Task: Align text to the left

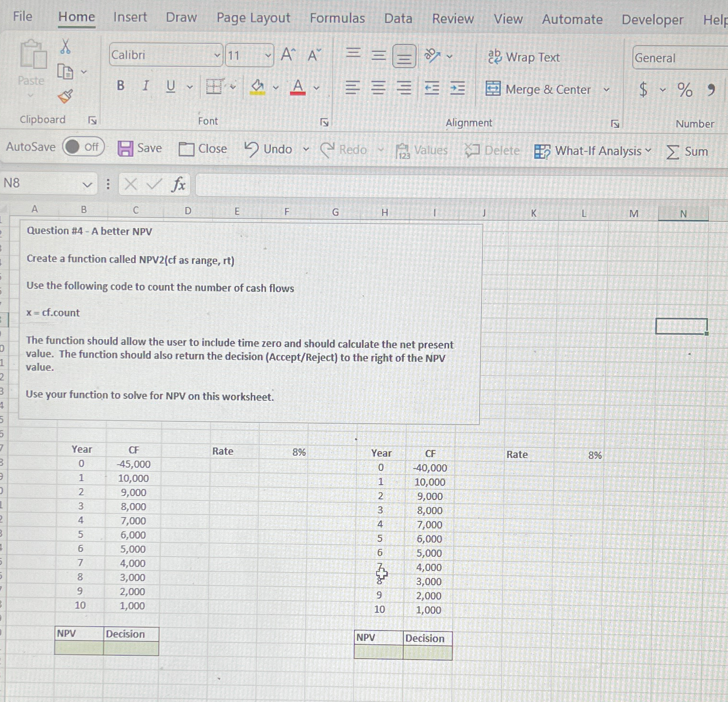Action: [352, 88]
